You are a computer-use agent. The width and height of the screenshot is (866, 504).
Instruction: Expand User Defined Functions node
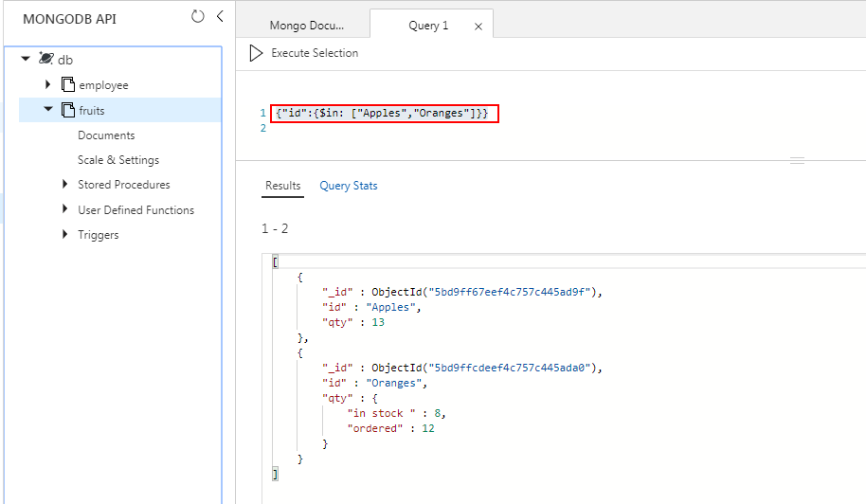click(x=65, y=209)
